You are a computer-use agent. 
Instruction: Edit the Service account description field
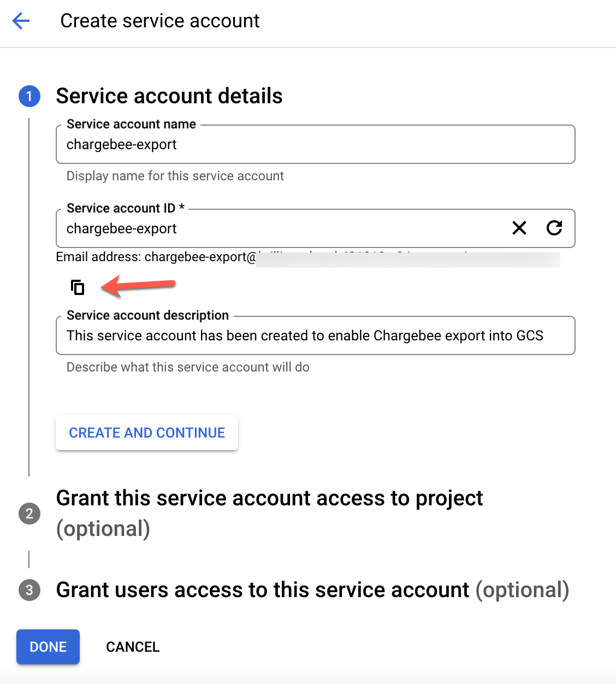[x=315, y=335]
